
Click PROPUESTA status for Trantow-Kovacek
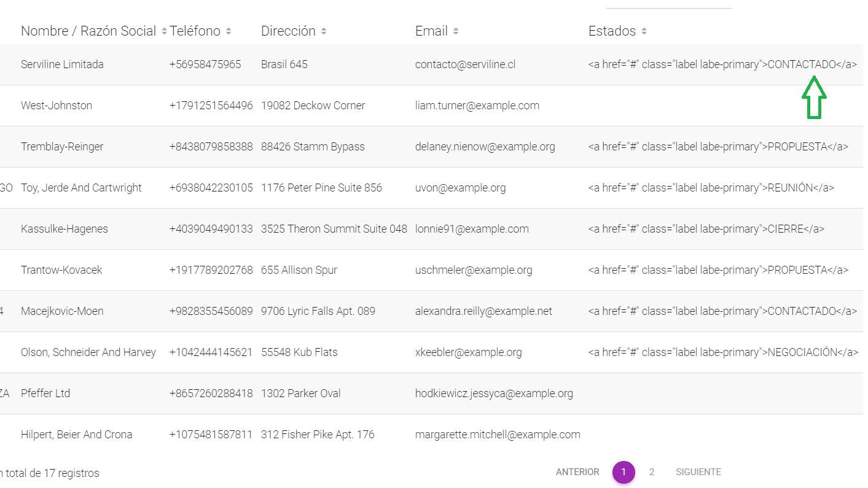[x=718, y=270]
